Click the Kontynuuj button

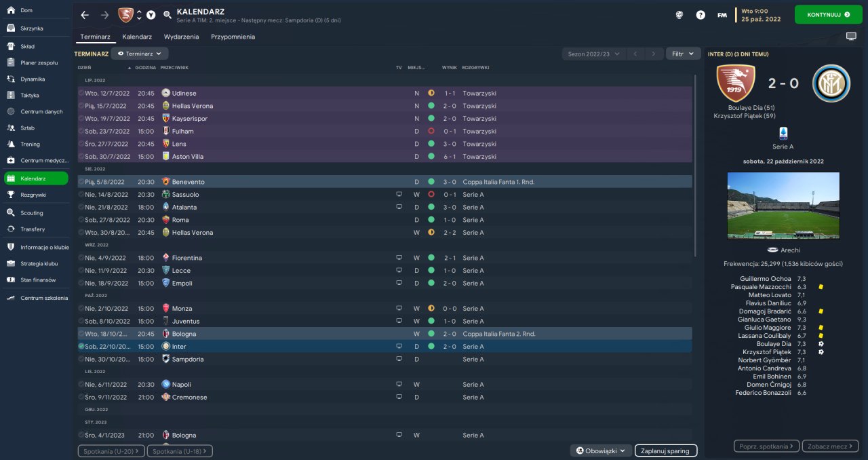pos(828,14)
